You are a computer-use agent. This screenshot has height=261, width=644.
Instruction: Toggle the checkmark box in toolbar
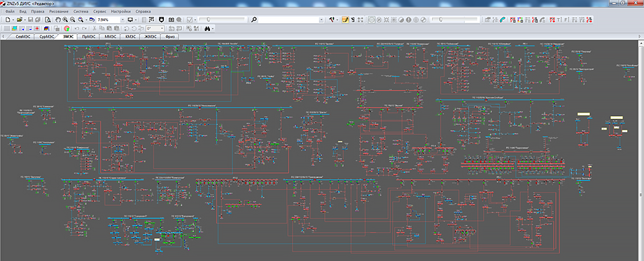(x=189, y=20)
